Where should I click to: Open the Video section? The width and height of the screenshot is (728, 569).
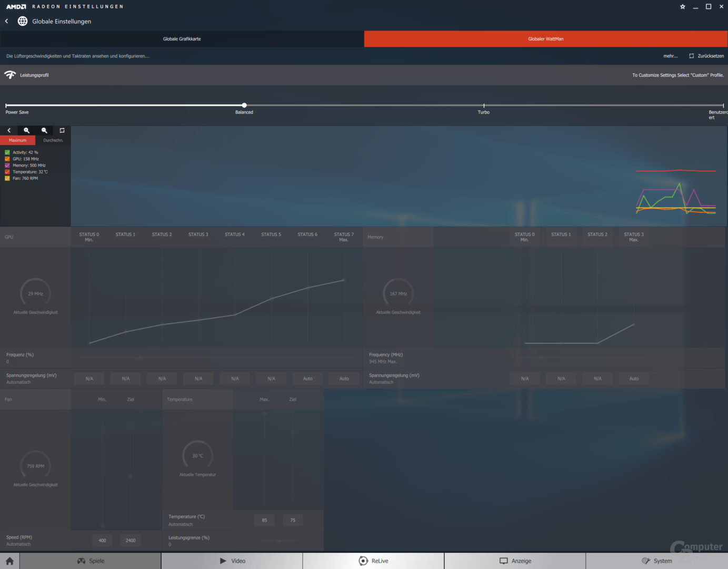click(232, 561)
